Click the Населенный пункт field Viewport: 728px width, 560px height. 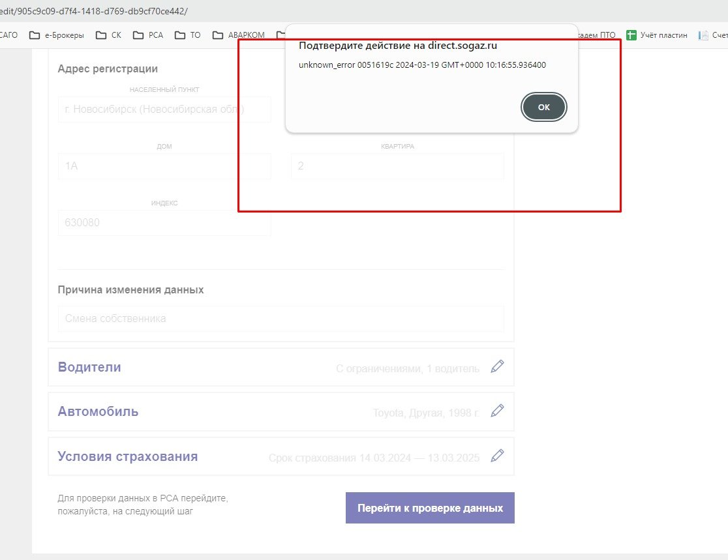164,110
